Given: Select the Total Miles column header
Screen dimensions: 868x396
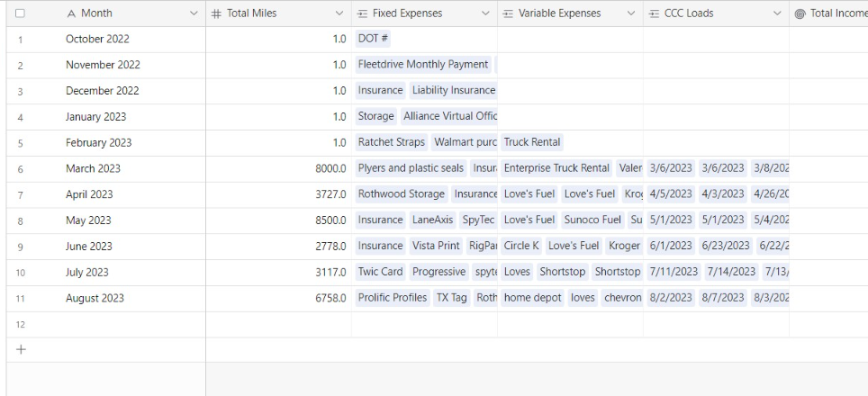Looking at the screenshot, I should pos(278,13).
